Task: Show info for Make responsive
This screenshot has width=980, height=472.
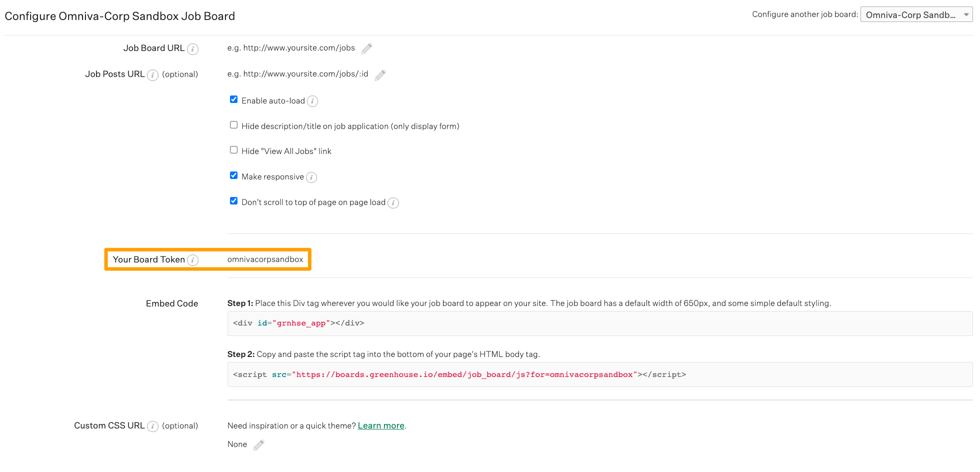Action: (311, 177)
